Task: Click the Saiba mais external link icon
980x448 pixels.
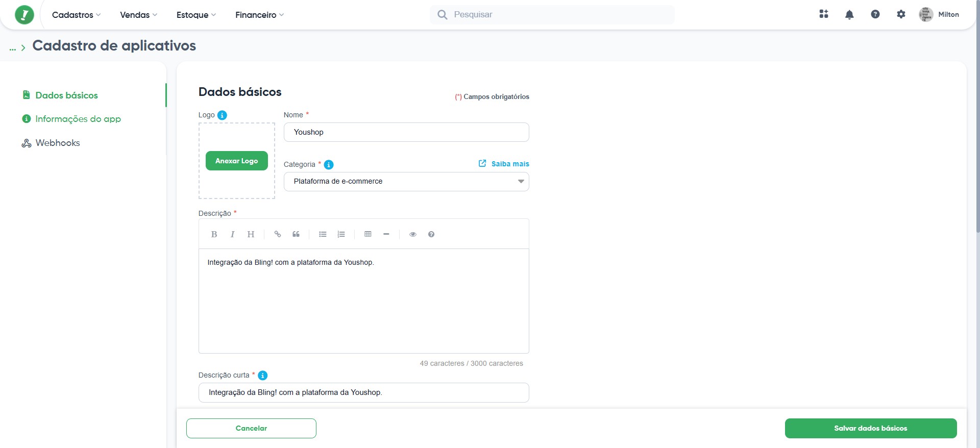Action: [482, 163]
